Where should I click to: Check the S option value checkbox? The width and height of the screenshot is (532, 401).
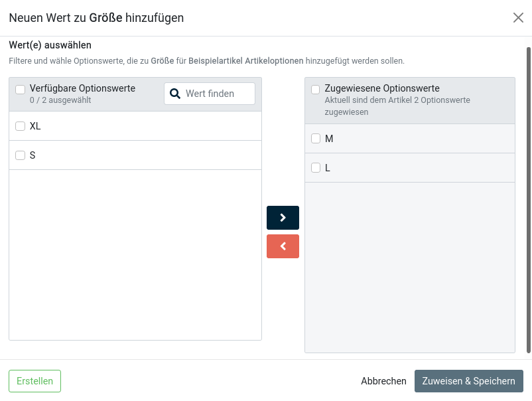tap(20, 155)
